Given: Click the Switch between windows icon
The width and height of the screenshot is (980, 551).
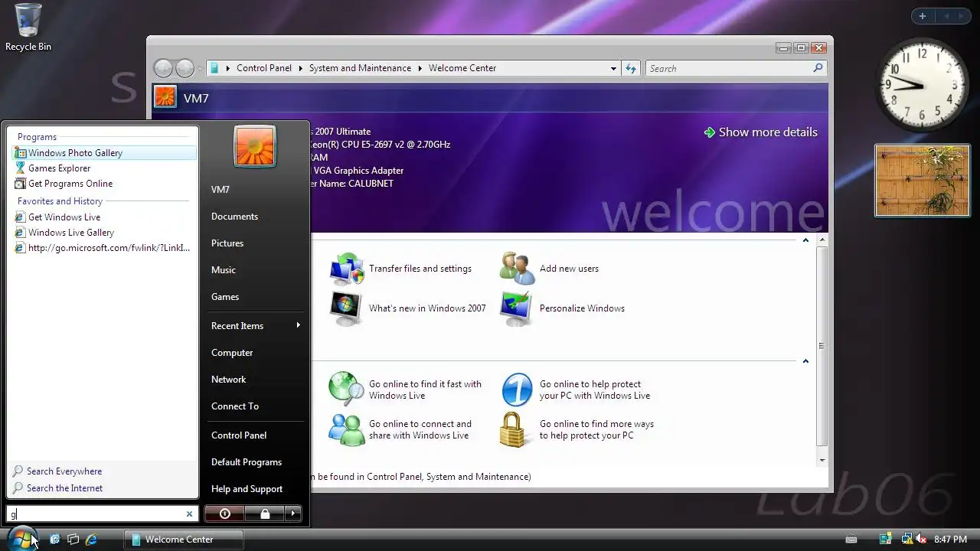Looking at the screenshot, I should 73,539.
